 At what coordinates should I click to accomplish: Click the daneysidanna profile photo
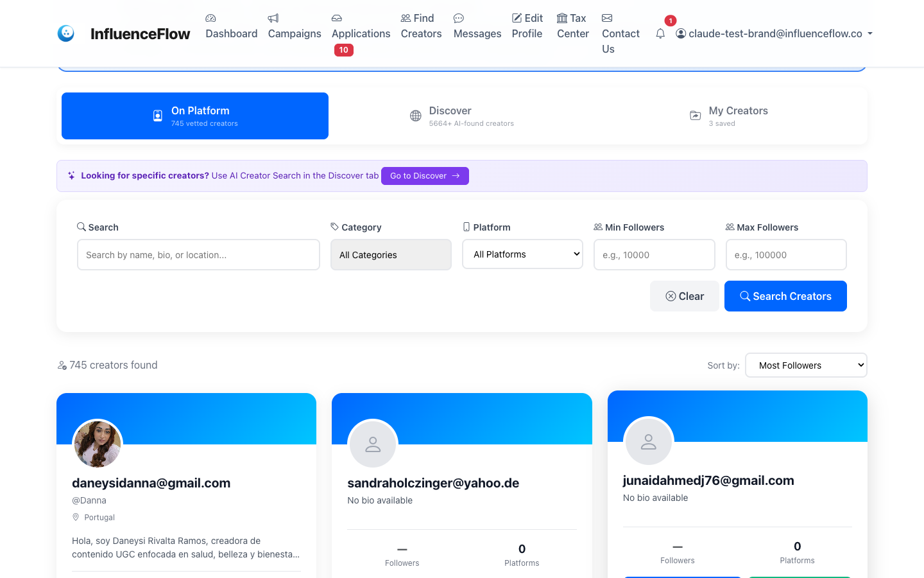point(98,444)
